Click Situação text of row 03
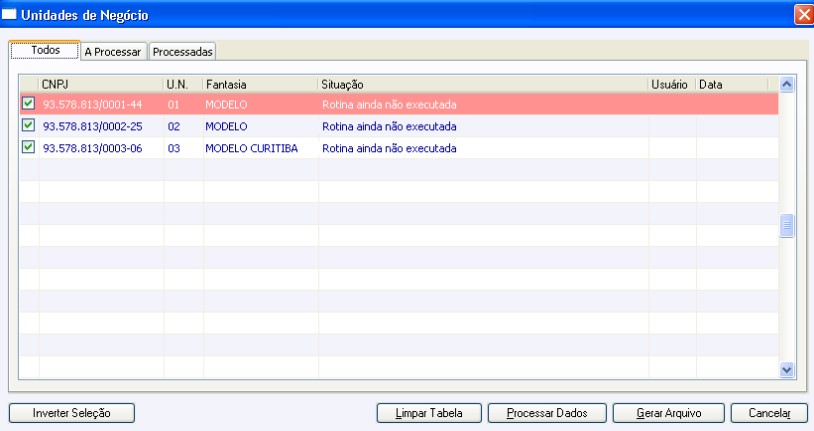The image size is (814, 431). [389, 148]
